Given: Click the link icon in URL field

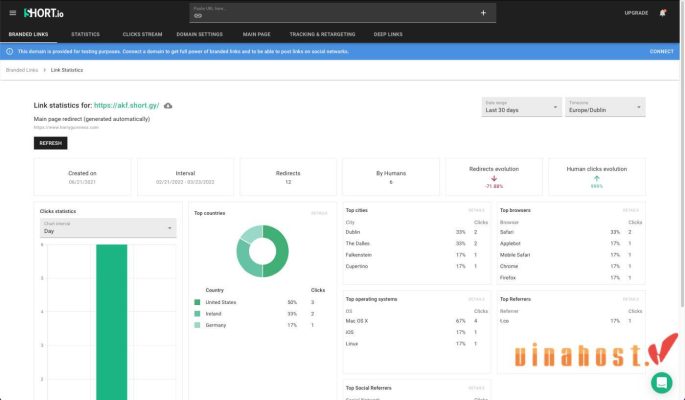Looking at the screenshot, I should pyautogui.click(x=198, y=16).
